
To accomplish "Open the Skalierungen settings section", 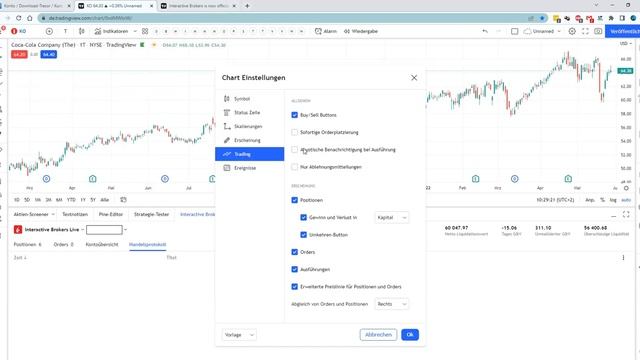I will coord(249,127).
